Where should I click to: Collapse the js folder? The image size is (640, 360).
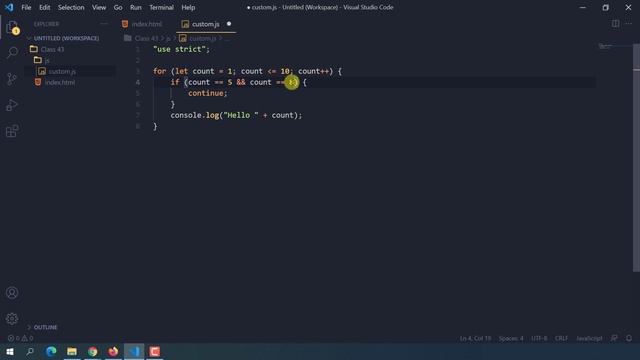pos(47,60)
